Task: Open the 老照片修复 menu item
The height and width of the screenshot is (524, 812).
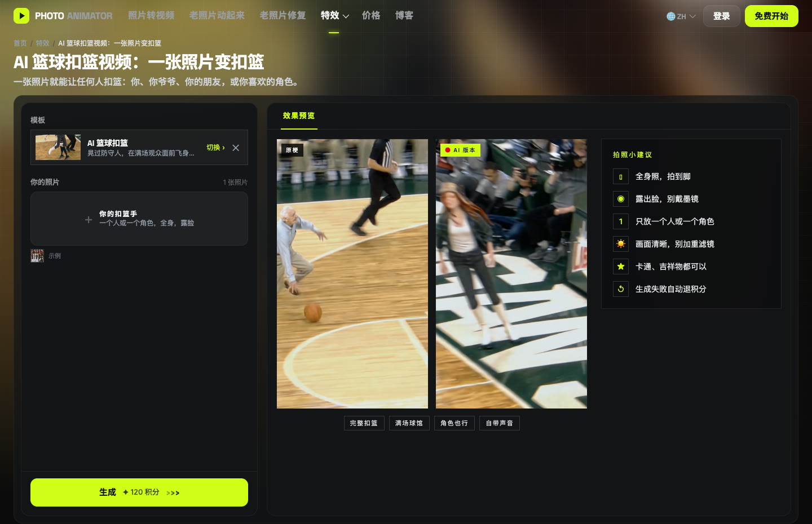Action: pyautogui.click(x=283, y=16)
